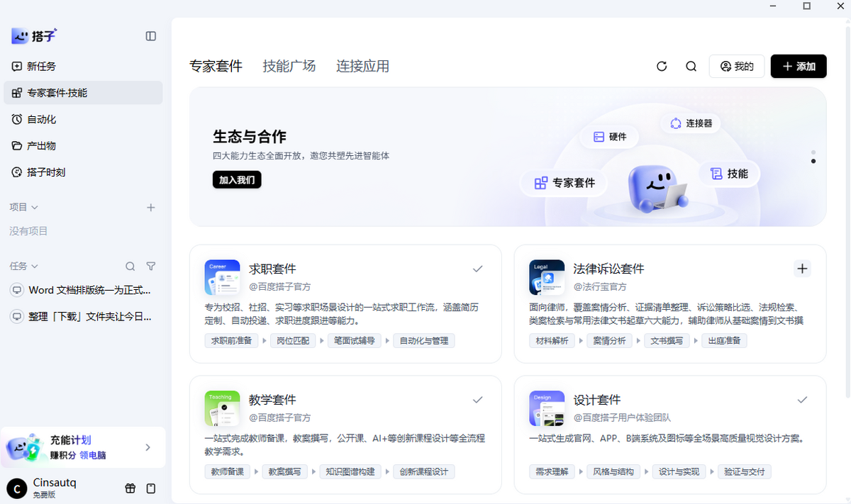This screenshot has width=851, height=504.
Task: Open the gift icon next to Cinsautq
Action: point(130,488)
